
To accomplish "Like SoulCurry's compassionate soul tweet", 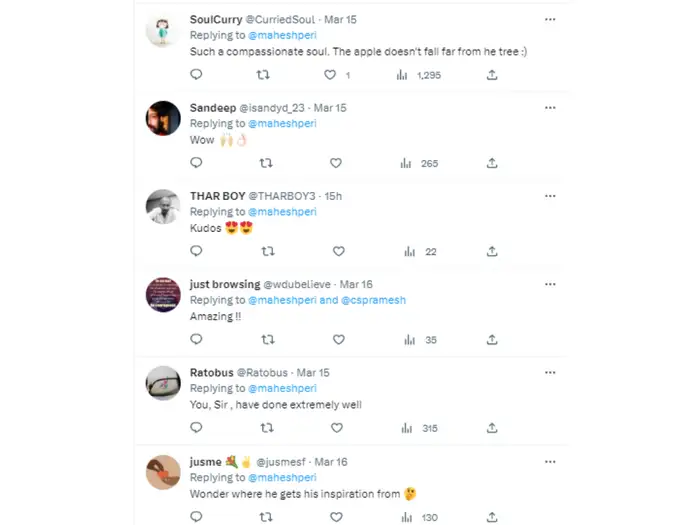I will (x=331, y=75).
